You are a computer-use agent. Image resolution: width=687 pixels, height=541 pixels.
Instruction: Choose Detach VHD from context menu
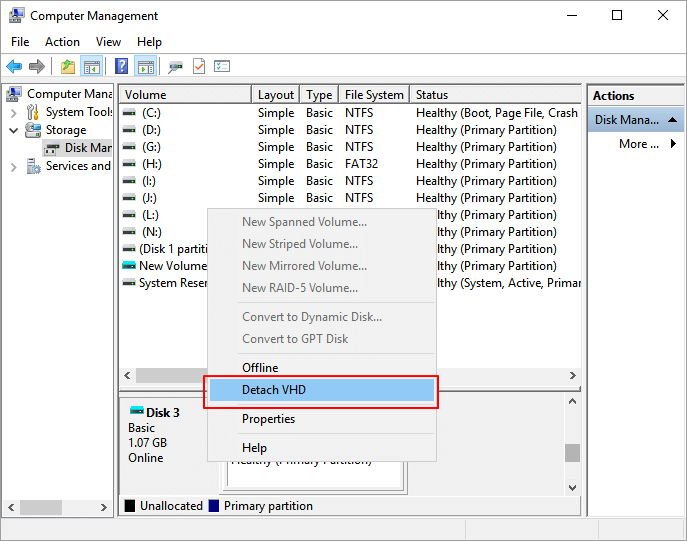click(320, 390)
